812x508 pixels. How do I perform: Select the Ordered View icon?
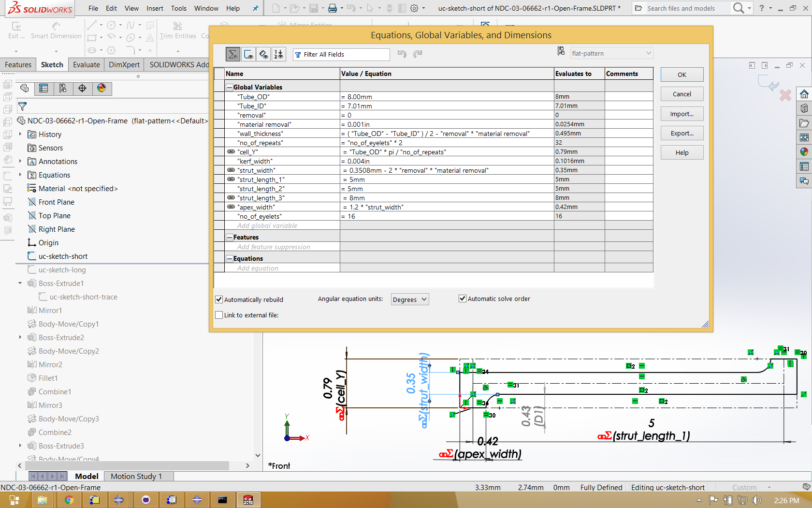tap(279, 54)
